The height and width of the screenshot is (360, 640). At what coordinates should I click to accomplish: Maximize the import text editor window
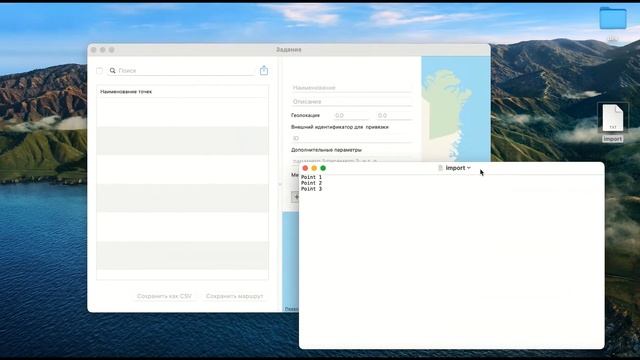tap(323, 168)
